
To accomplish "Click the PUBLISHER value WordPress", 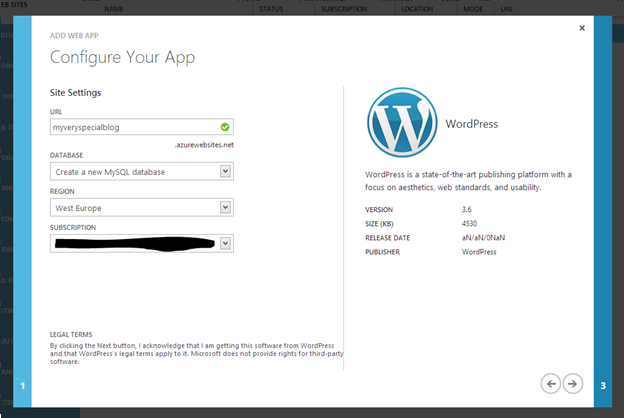I will [x=479, y=252].
